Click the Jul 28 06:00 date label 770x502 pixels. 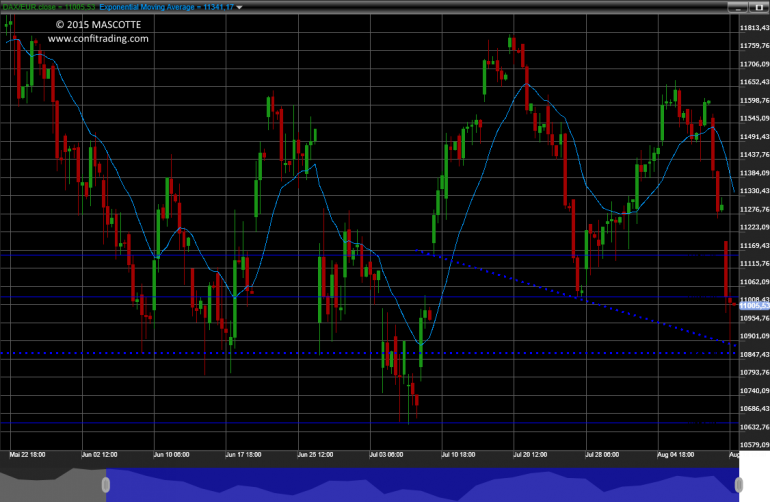(602, 455)
